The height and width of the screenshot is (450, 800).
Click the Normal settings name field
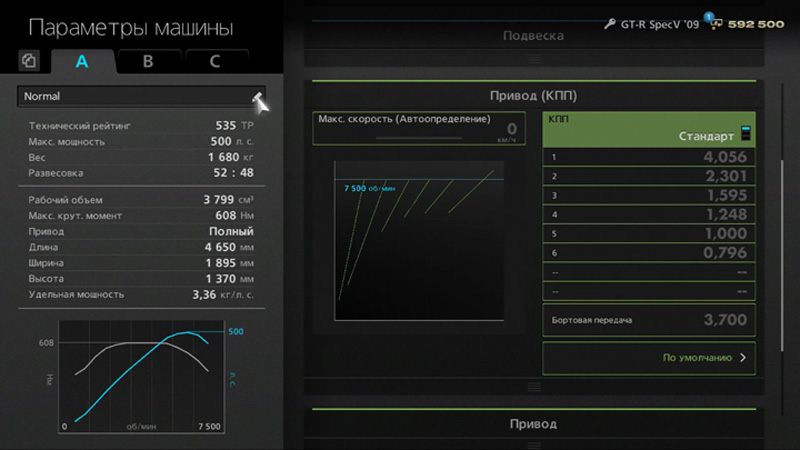(x=135, y=97)
